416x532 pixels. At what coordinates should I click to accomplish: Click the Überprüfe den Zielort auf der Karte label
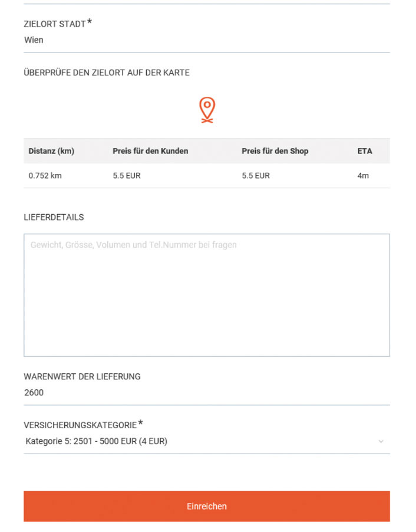click(x=107, y=73)
